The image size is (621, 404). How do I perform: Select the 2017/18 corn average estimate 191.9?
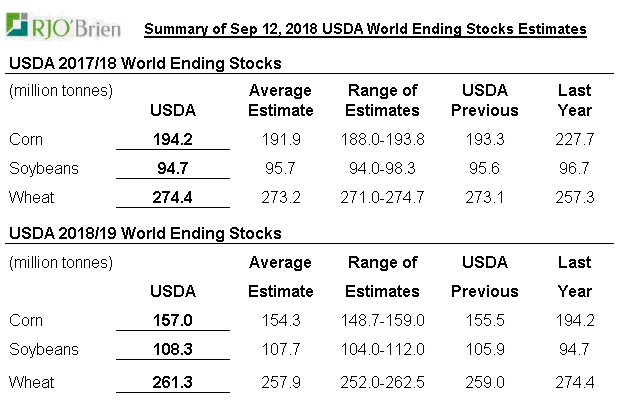tap(280, 139)
